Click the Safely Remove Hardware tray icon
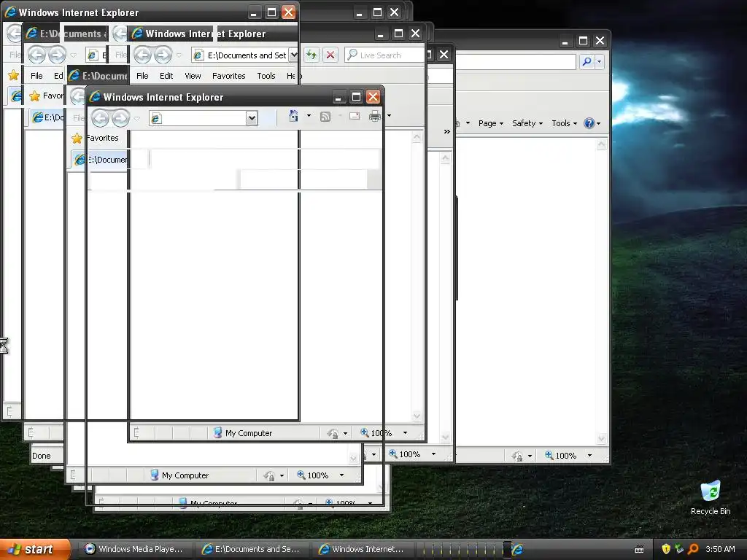The image size is (747, 560). click(x=679, y=549)
